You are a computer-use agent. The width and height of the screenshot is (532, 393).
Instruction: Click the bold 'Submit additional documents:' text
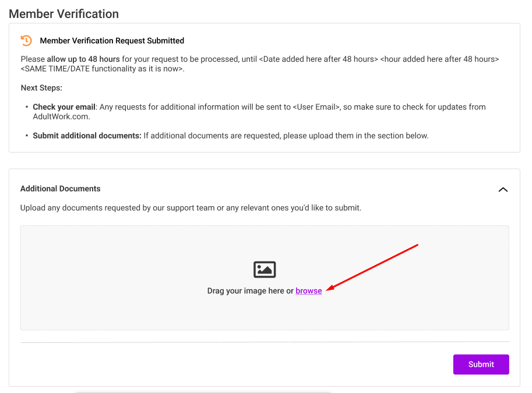[87, 136]
